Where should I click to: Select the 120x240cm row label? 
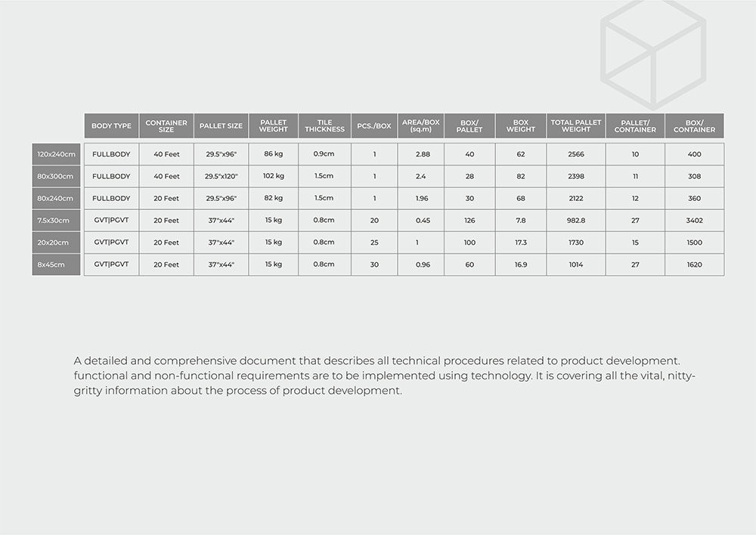tap(57, 154)
